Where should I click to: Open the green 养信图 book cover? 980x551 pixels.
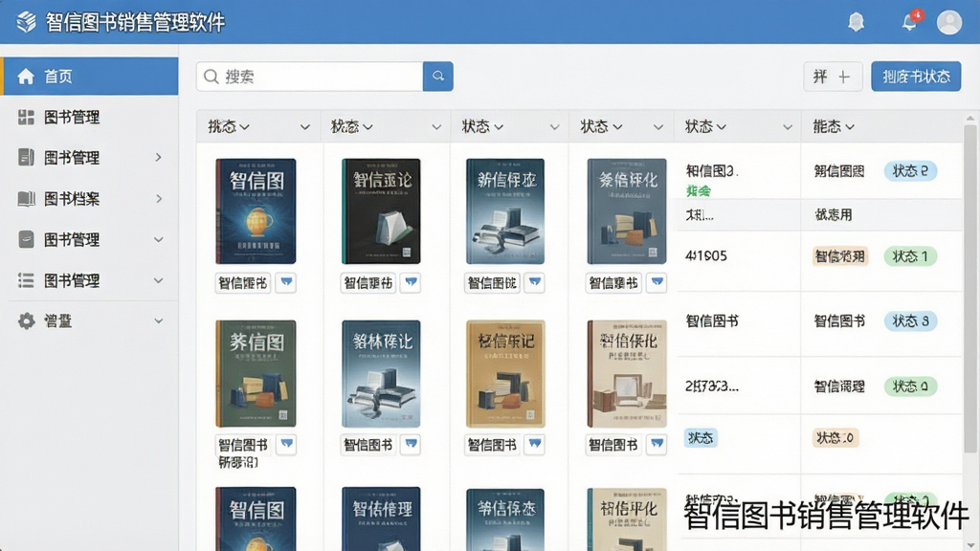point(256,374)
